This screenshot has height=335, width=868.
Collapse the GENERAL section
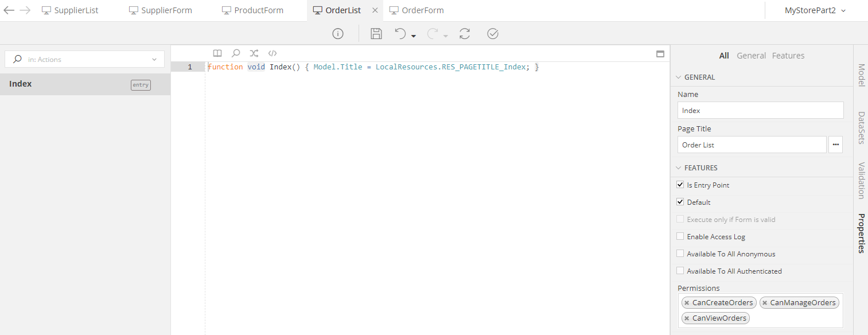pos(679,77)
